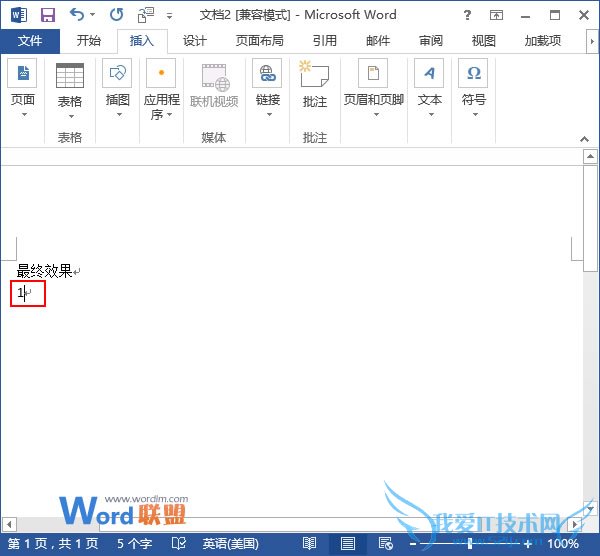The width and height of the screenshot is (600, 556).
Task: Zoom in with the plus button
Action: (x=528, y=544)
